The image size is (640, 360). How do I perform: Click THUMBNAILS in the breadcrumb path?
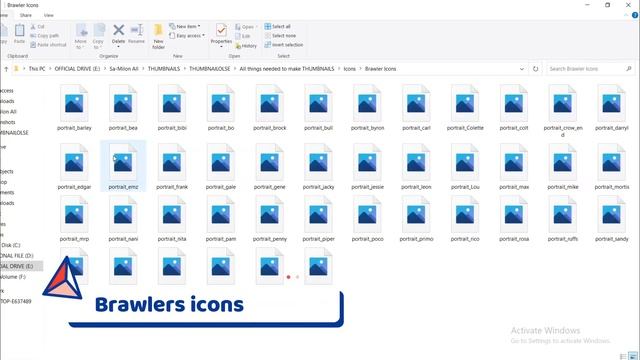tap(164, 69)
